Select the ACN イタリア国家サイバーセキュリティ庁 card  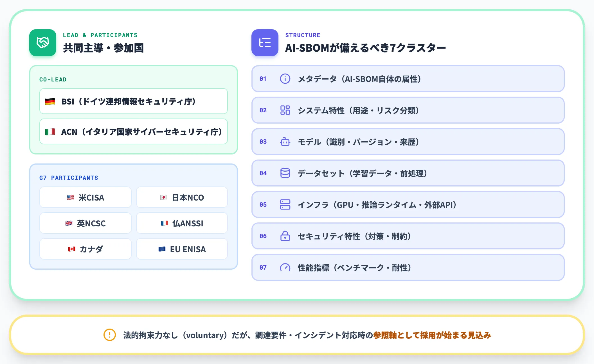pos(134,131)
